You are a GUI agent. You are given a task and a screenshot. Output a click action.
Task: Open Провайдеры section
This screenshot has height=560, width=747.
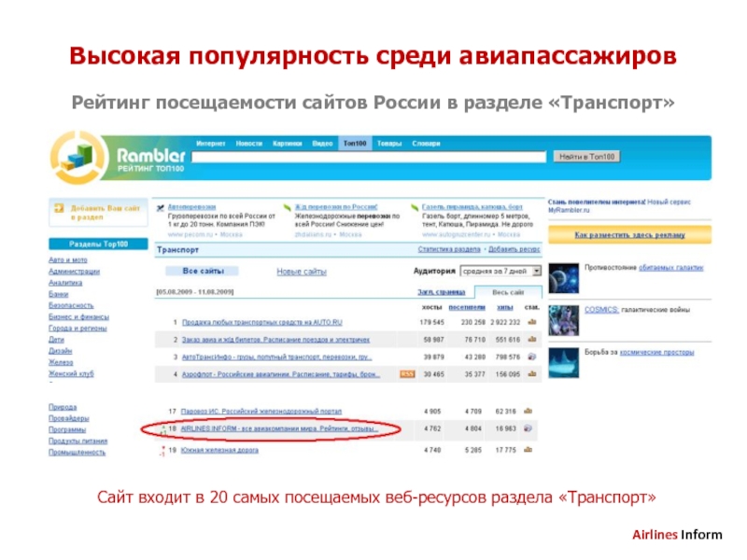pyautogui.click(x=69, y=418)
